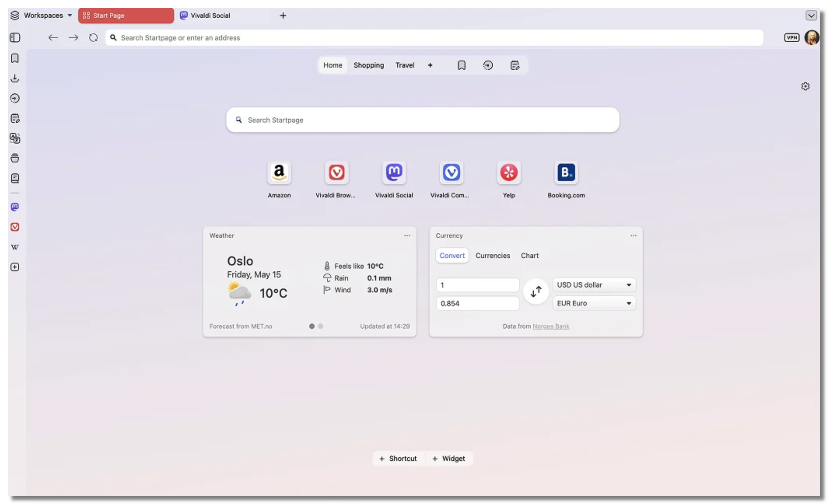Screen dimensions: 828x504
Task: Open the Notes panel in sidebar
Action: [15, 119]
